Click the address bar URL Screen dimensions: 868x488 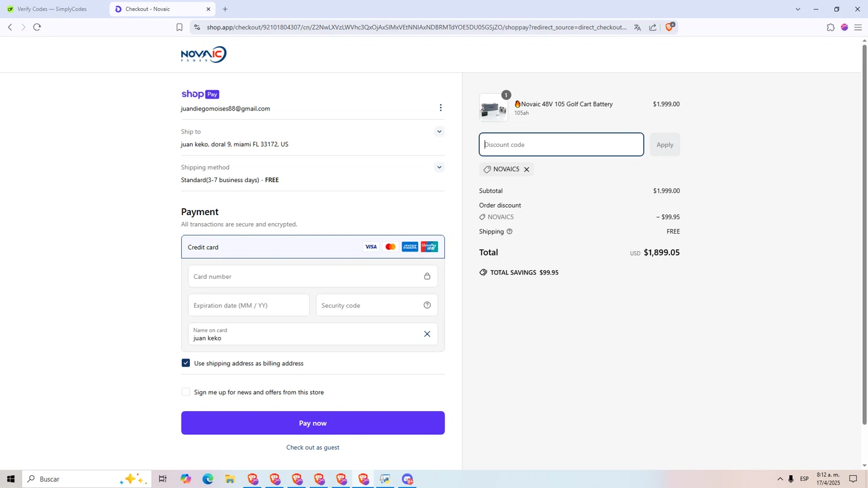tap(417, 27)
